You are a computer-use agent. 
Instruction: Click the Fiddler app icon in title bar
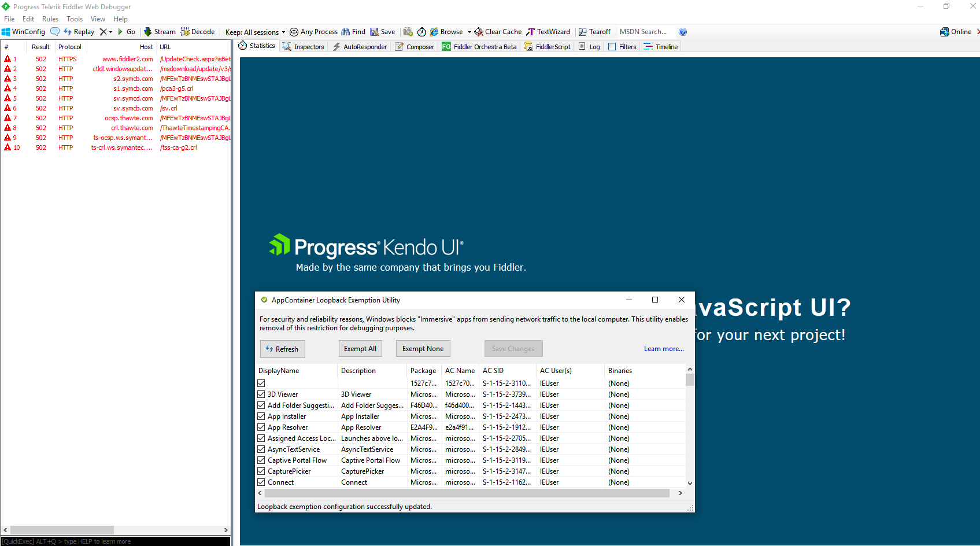click(x=6, y=6)
